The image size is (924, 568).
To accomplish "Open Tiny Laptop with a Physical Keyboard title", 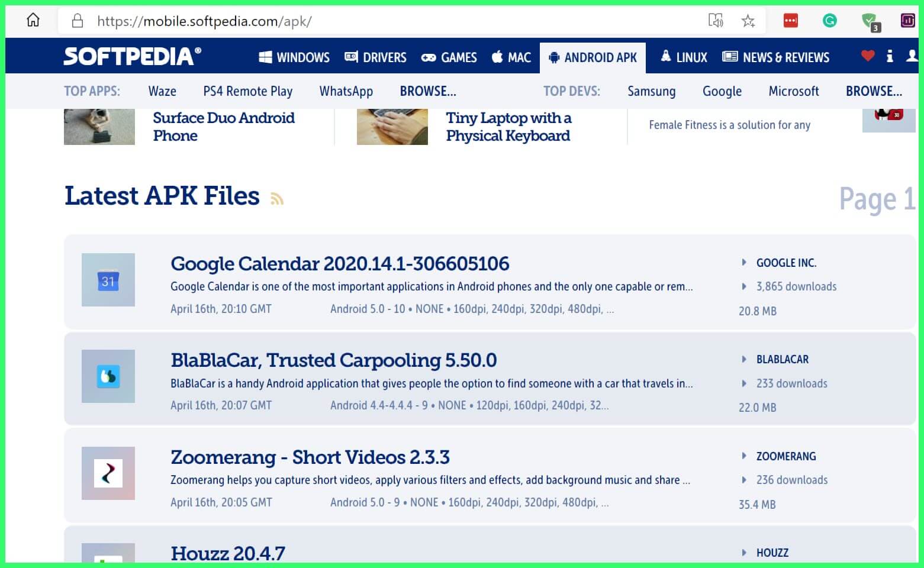I will 509,127.
